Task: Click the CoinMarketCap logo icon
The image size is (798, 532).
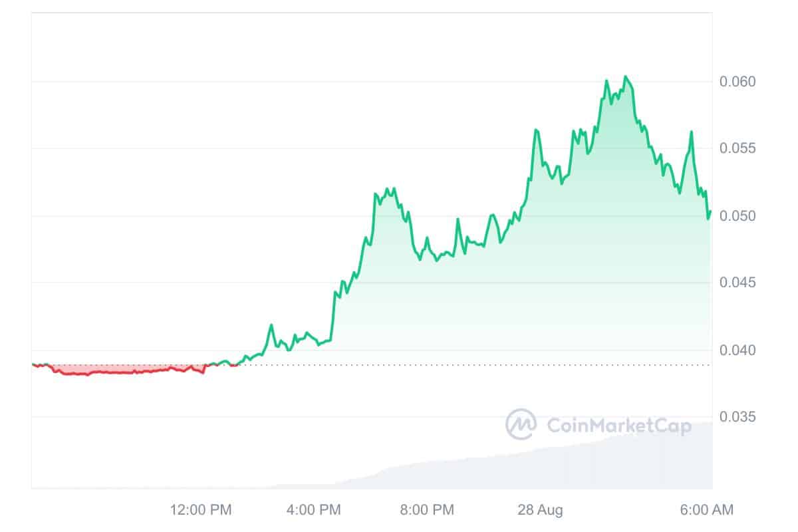Action: [x=521, y=424]
